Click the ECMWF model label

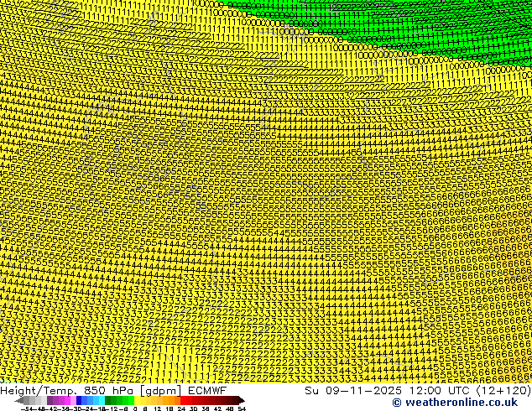tap(207, 391)
